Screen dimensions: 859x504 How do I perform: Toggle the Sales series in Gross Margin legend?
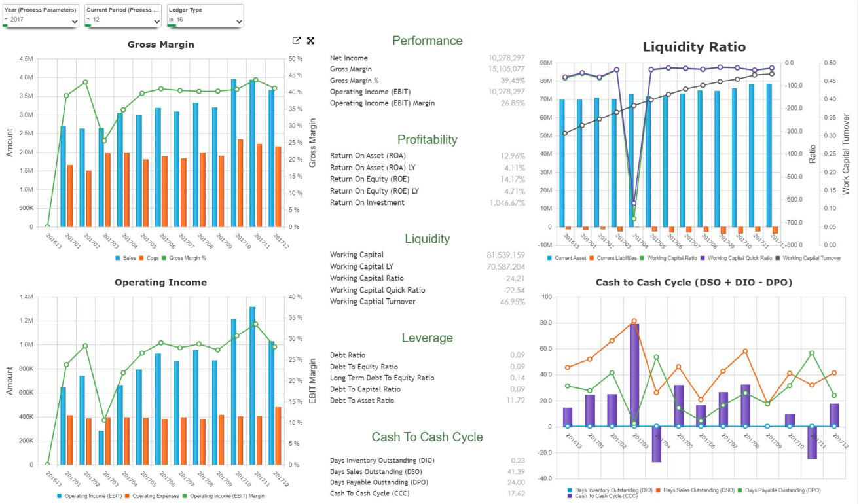point(126,258)
